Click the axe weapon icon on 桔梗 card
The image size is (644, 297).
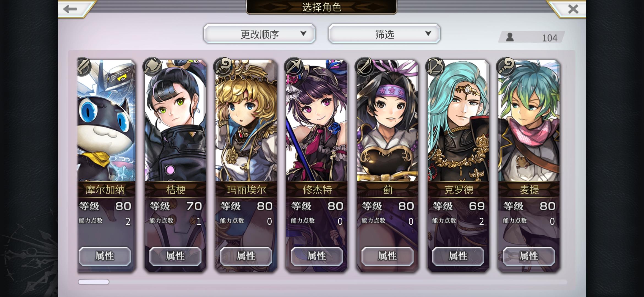[153, 67]
